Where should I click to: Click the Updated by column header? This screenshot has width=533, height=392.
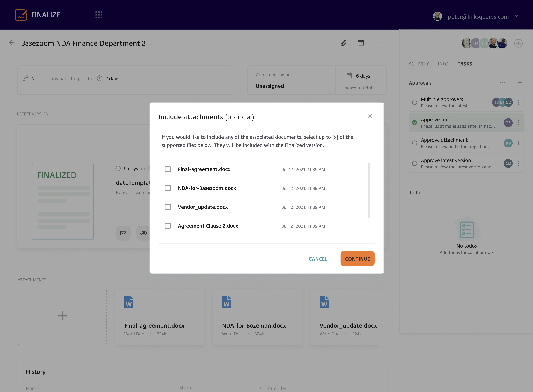tap(273, 388)
